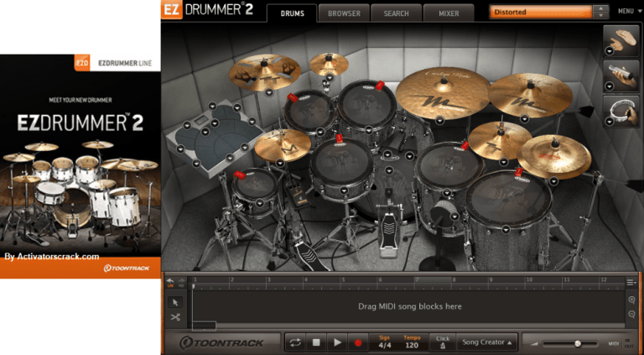Open the hi-hat options arrow
Screen dimensions: 644x355
pos(280,163)
